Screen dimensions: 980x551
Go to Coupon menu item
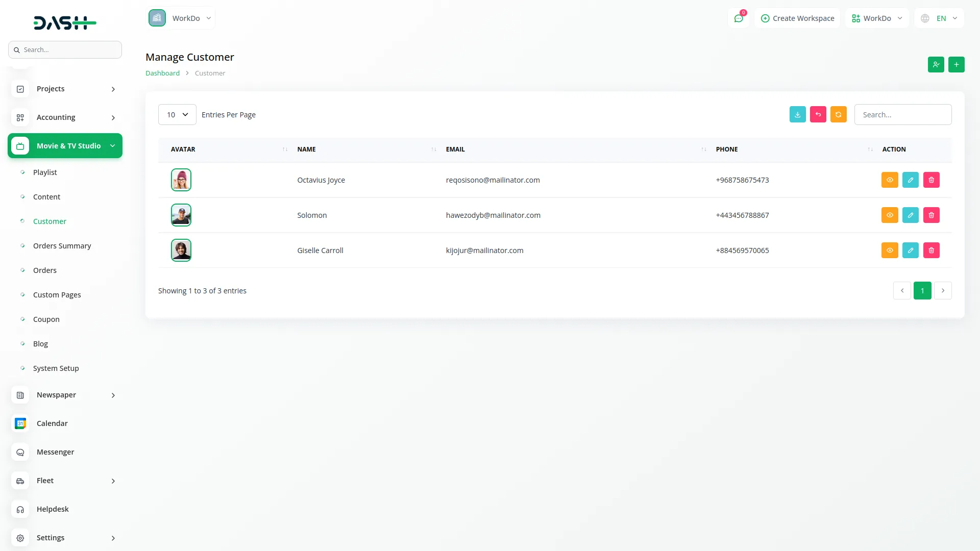point(46,319)
